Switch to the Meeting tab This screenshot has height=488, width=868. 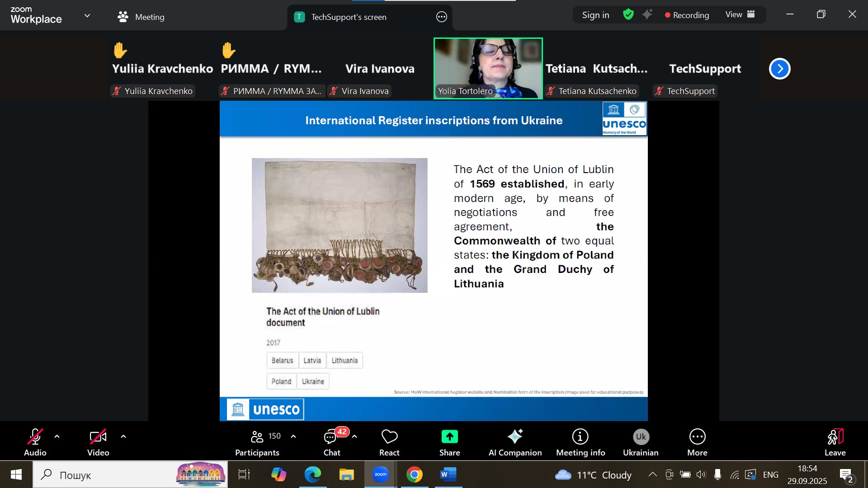141,17
